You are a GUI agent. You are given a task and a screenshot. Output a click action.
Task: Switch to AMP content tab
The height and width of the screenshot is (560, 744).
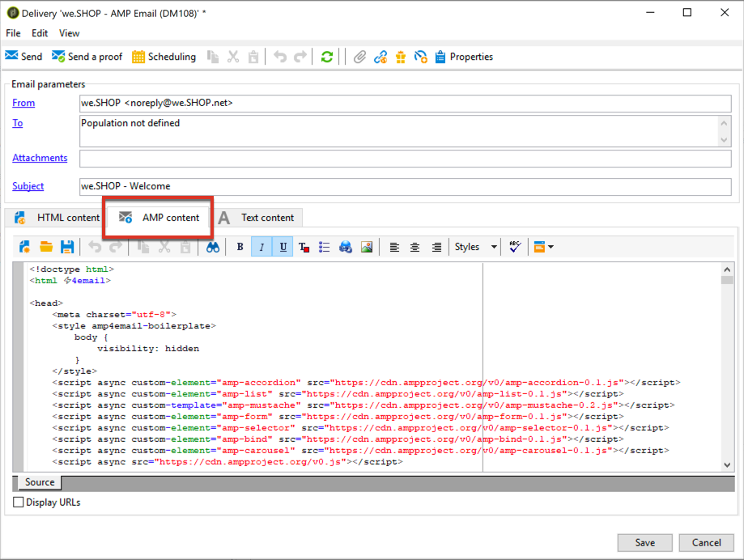click(159, 217)
